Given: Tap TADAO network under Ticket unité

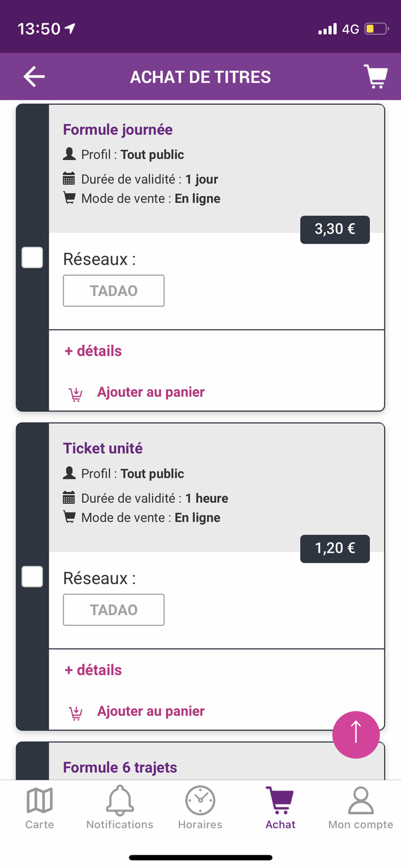Looking at the screenshot, I should pos(114,609).
